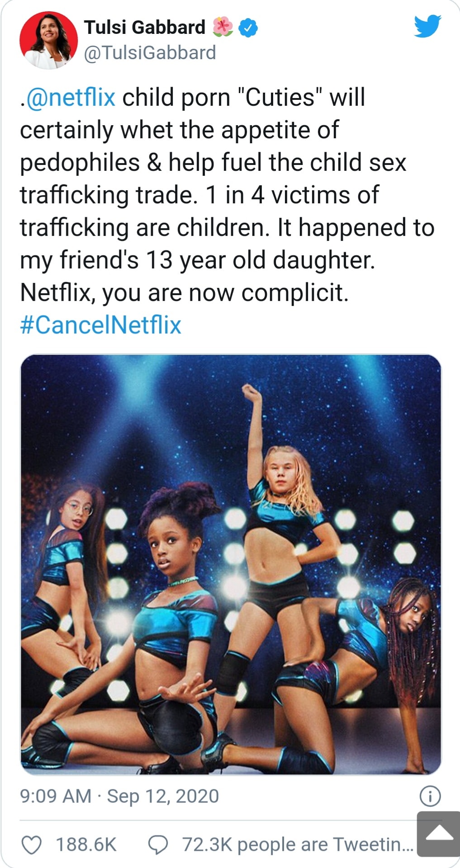
Task: Open the #CancelNetflix hashtag
Action: click(100, 325)
